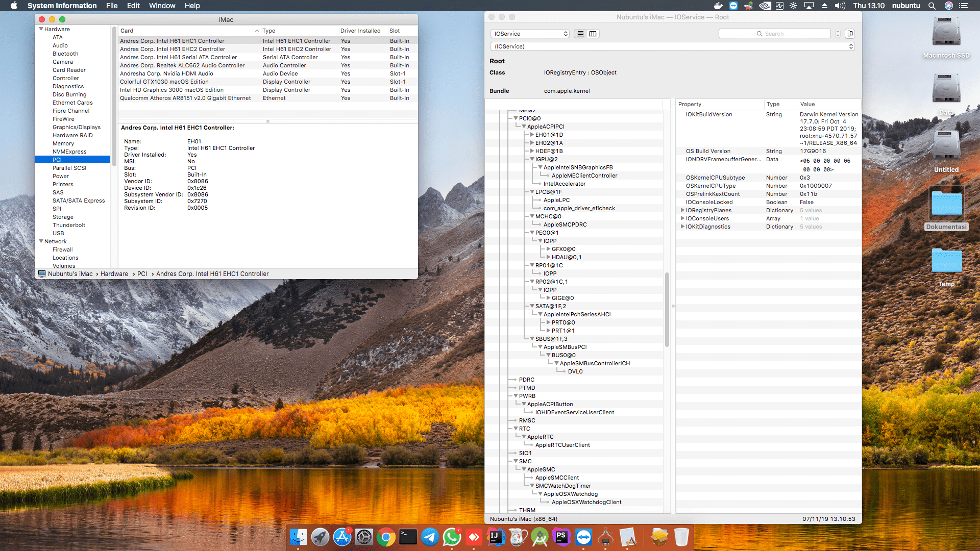Open Android Studio from the Dock
Image resolution: width=980 pixels, height=551 pixels.
(x=540, y=537)
